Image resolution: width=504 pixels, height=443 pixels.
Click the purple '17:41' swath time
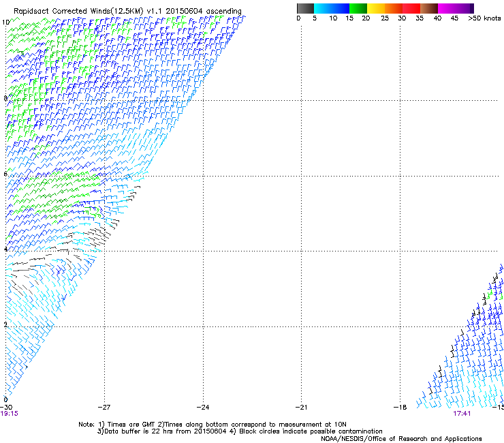[462, 414]
